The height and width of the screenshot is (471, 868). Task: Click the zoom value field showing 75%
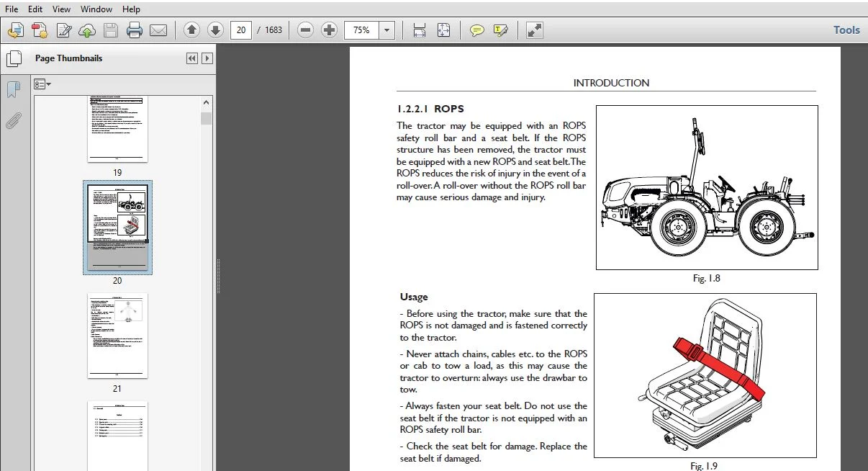coord(361,30)
